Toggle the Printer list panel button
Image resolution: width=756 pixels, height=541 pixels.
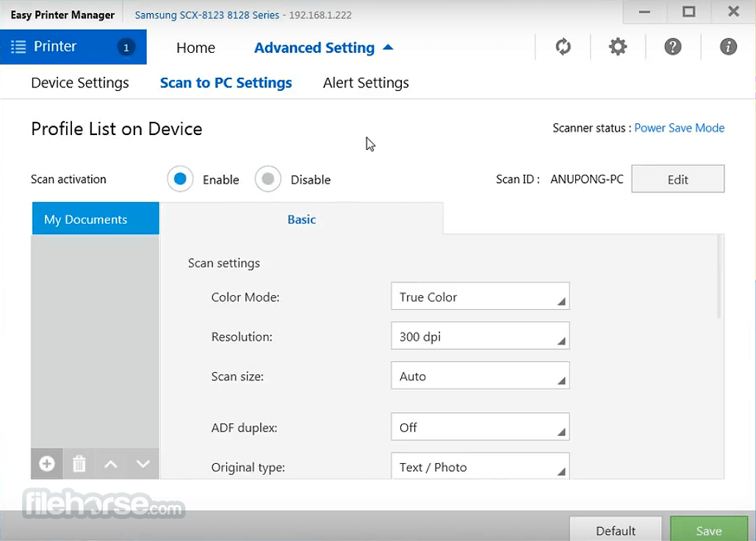pos(73,47)
